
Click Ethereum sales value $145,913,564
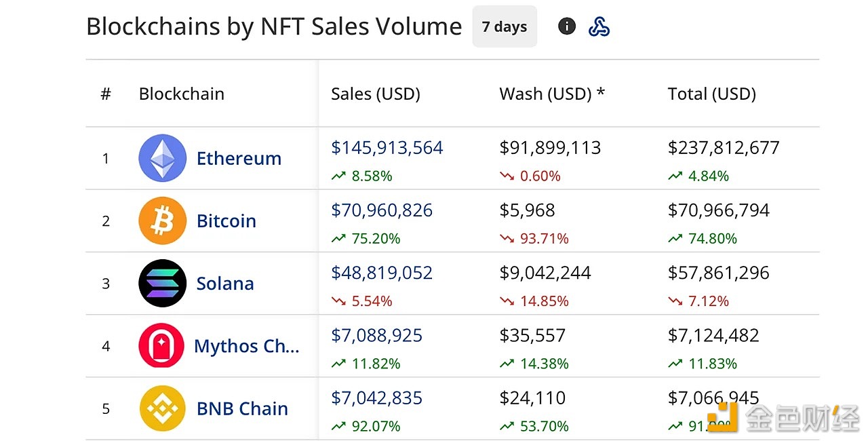(387, 148)
